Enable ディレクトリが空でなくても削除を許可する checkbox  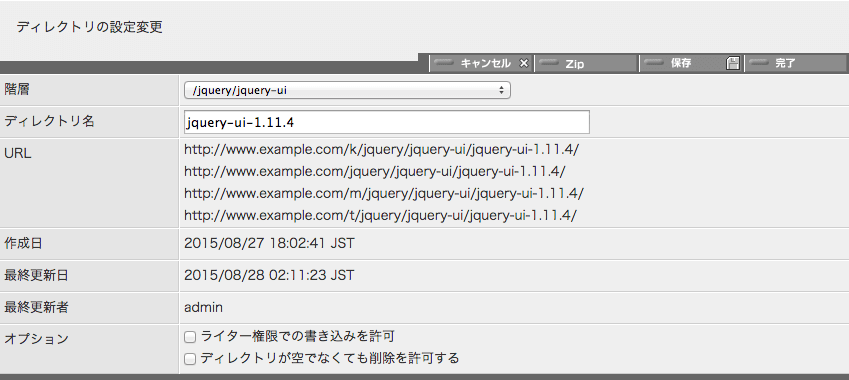pyautogui.click(x=190, y=359)
